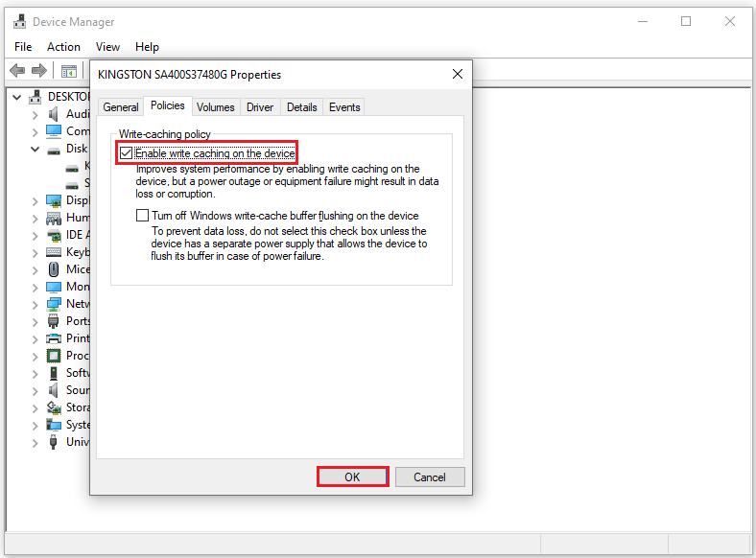The width and height of the screenshot is (756, 558).
Task: Select the Keyboards category icon
Action: click(x=54, y=252)
